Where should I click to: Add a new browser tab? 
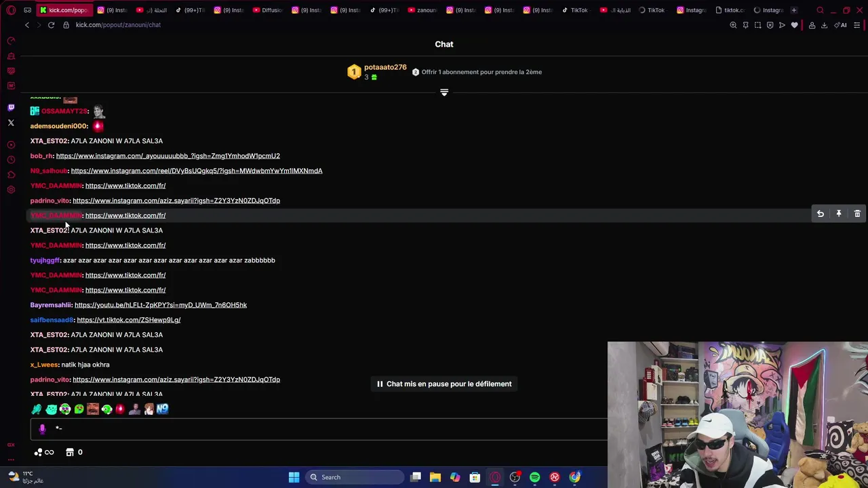tap(794, 10)
